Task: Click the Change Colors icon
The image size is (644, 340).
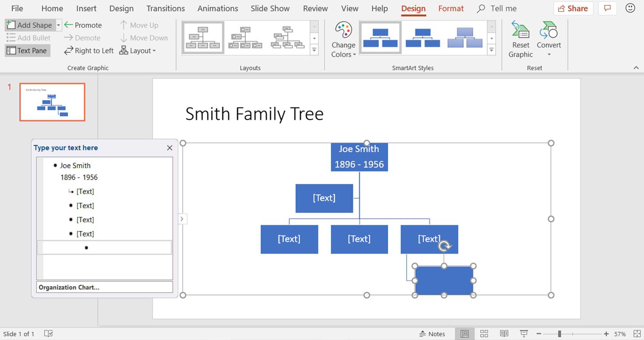Action: [x=344, y=39]
